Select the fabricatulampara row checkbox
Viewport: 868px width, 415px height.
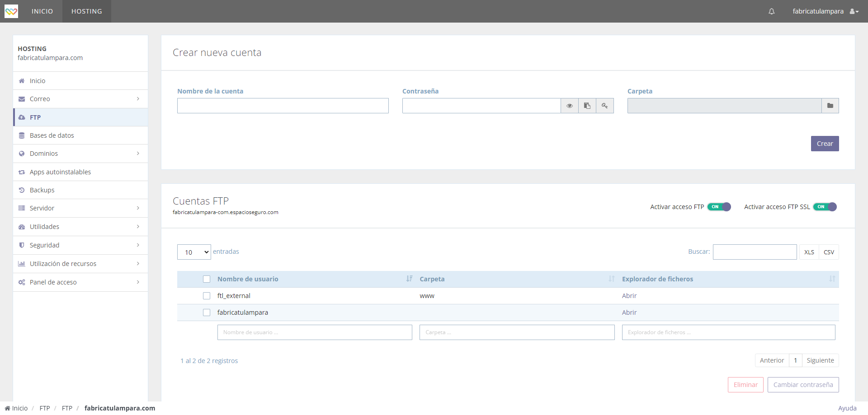[x=207, y=312]
